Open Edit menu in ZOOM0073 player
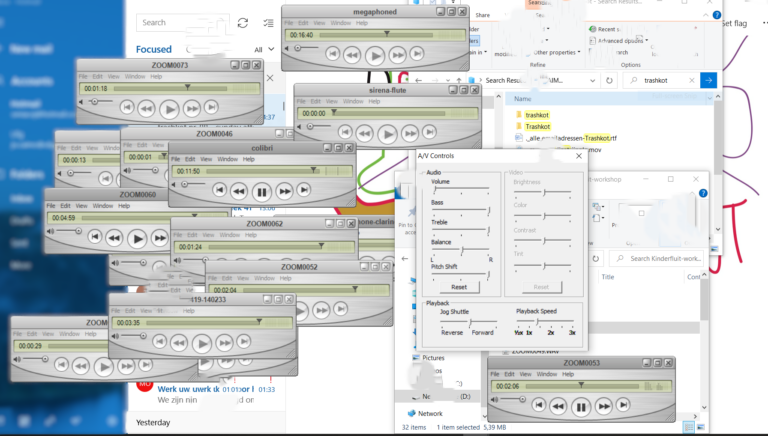Viewport: 768px width, 436px height. point(97,76)
